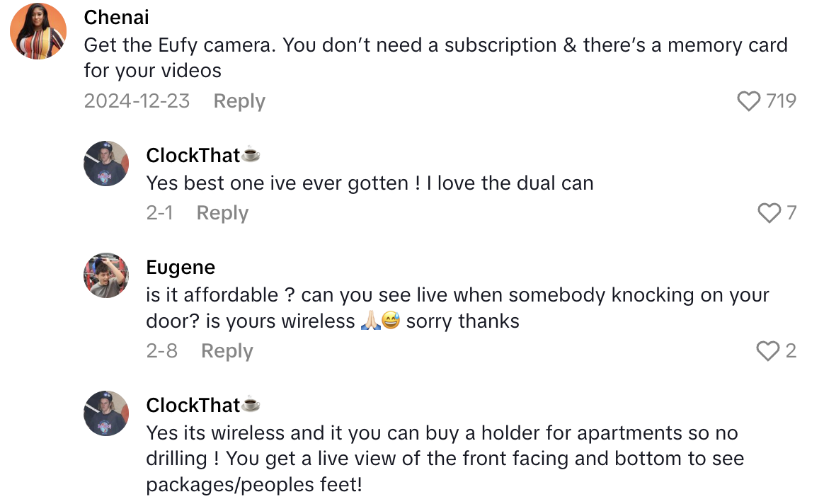This screenshot has width=824, height=504.
Task: Open Eugene's profile avatar
Action: 106,275
